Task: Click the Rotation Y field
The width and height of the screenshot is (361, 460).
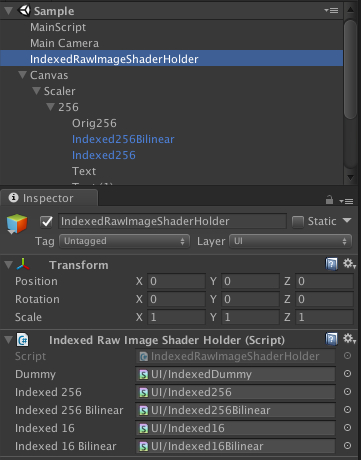Action: [x=251, y=299]
